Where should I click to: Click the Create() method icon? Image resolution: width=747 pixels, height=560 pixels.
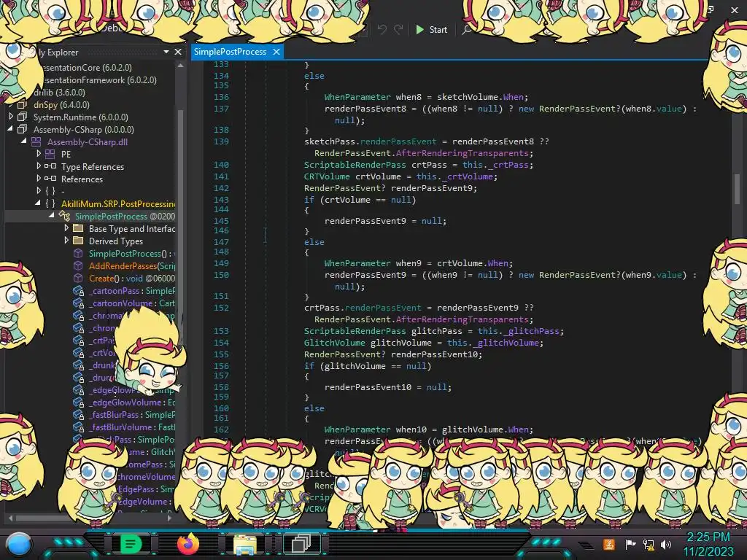point(78,278)
